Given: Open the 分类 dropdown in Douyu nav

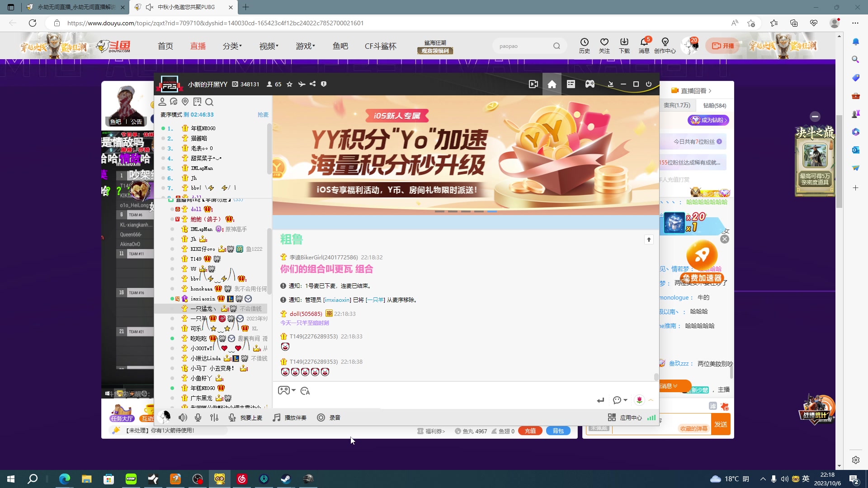Looking at the screenshot, I should tap(232, 46).
